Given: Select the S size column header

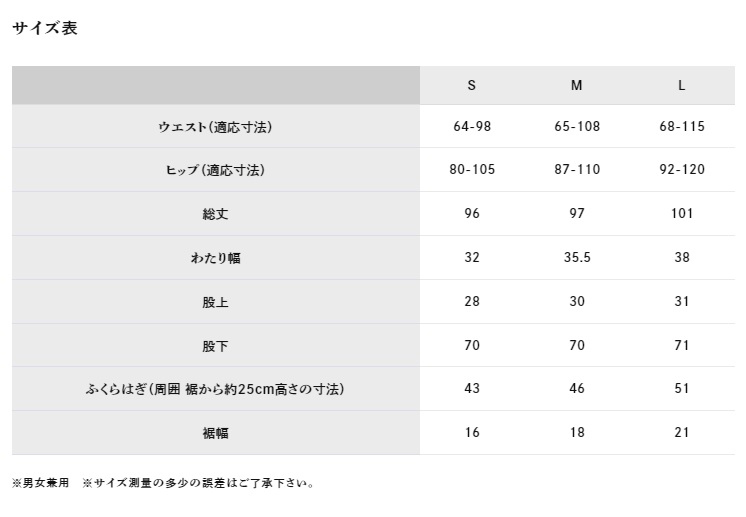Looking at the screenshot, I should point(472,86).
